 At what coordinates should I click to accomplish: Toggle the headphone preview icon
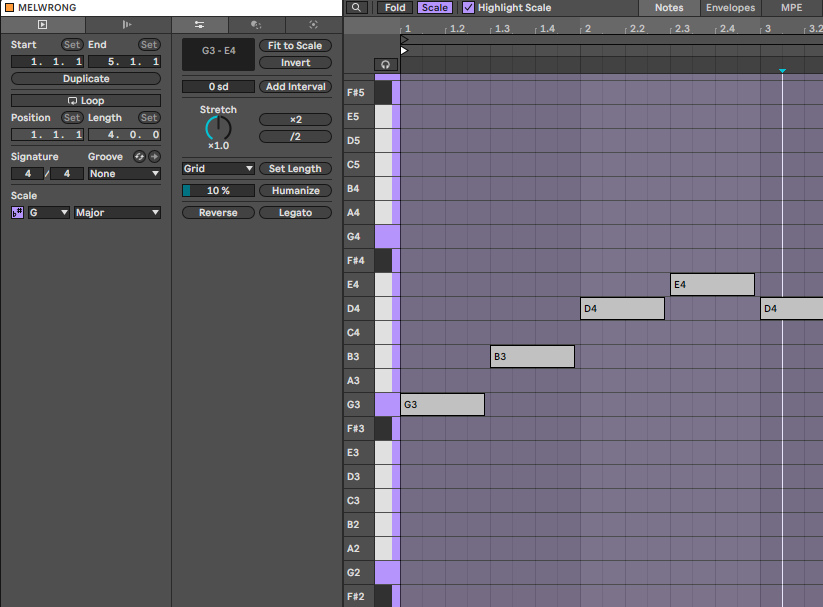pos(386,65)
